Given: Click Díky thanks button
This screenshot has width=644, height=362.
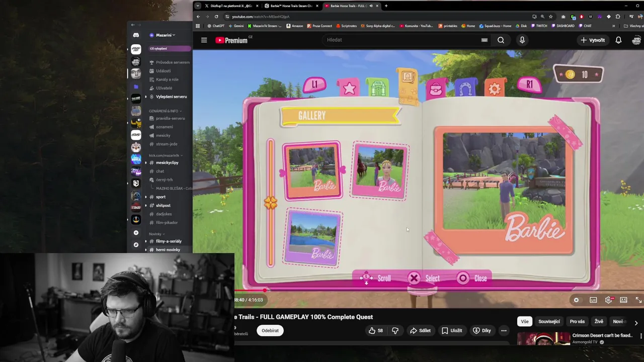Looking at the screenshot, I should point(481,330).
